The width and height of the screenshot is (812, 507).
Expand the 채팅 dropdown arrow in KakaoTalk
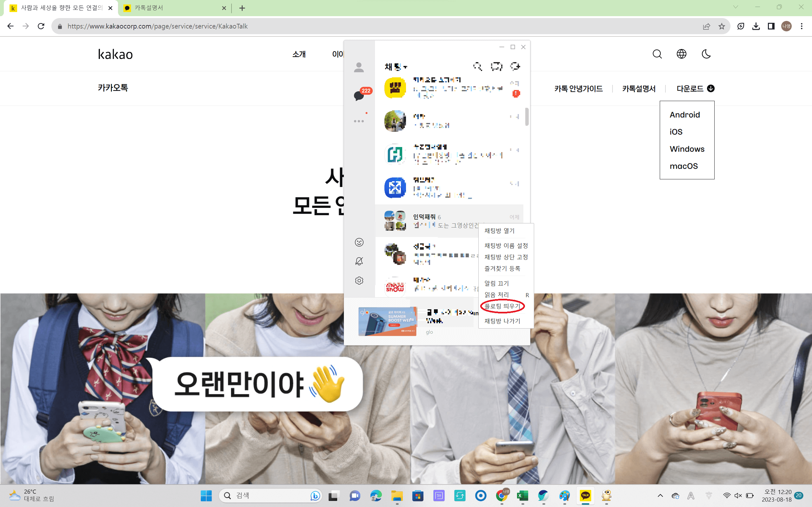[x=406, y=67]
